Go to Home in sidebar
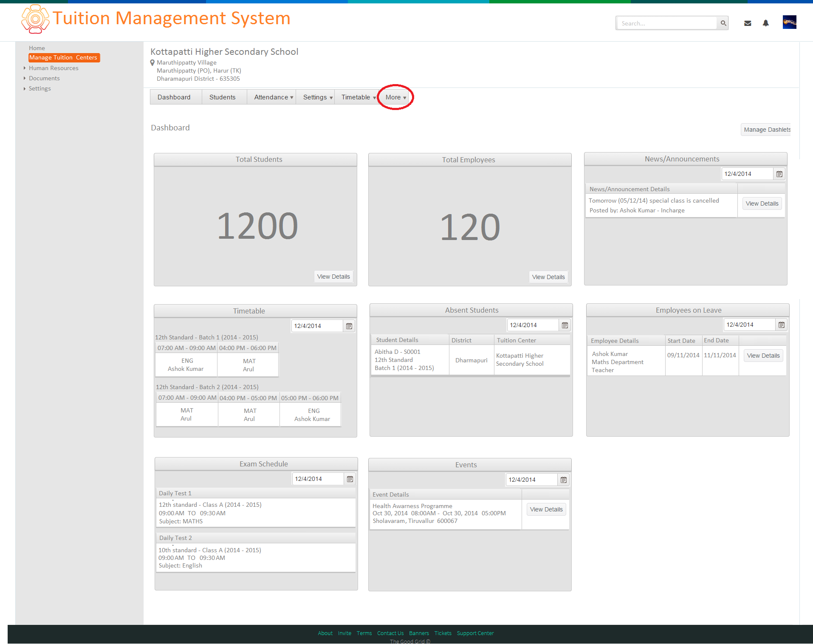813x644 pixels. coord(37,48)
